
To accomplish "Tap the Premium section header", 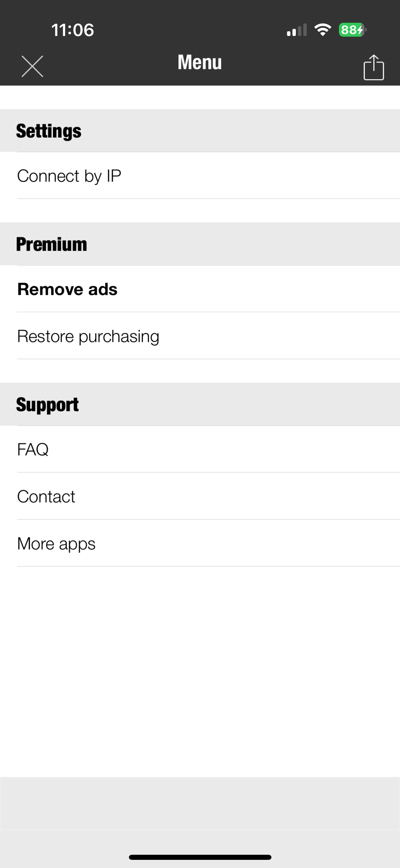I will pyautogui.click(x=52, y=243).
